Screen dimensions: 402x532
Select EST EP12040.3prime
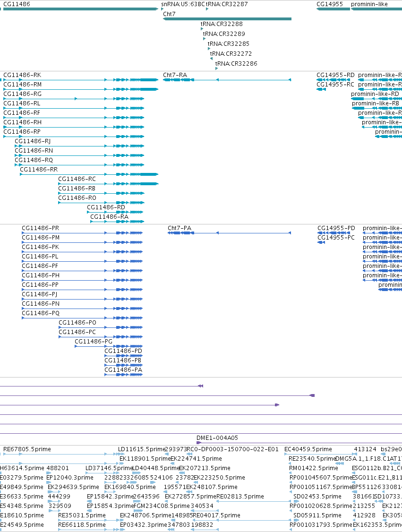[x=70, y=478]
